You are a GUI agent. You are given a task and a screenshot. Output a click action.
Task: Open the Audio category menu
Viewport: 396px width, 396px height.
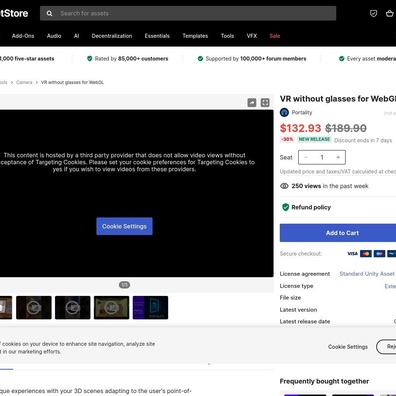click(x=54, y=36)
